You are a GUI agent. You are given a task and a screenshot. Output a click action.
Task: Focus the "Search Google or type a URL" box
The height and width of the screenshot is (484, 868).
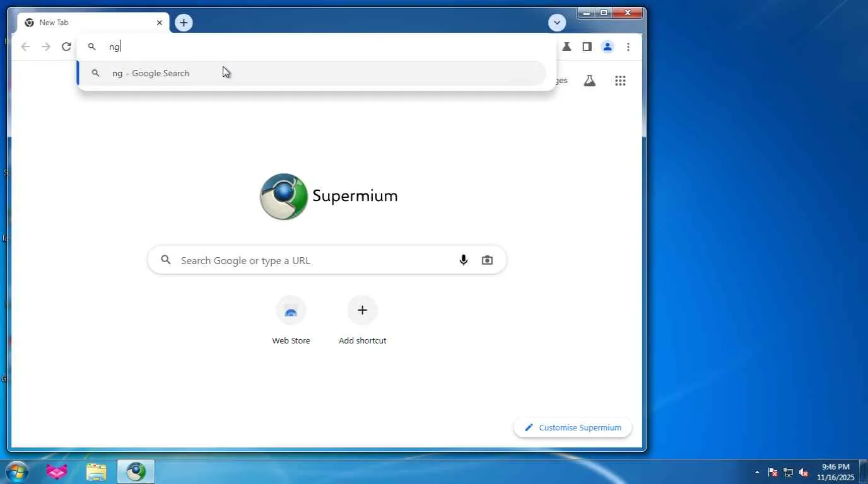[x=327, y=260]
